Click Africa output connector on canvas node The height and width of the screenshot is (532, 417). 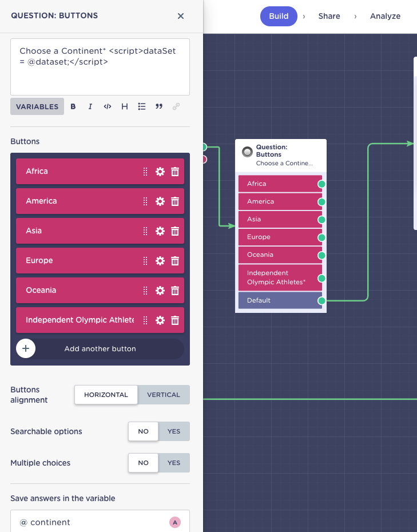point(321,184)
